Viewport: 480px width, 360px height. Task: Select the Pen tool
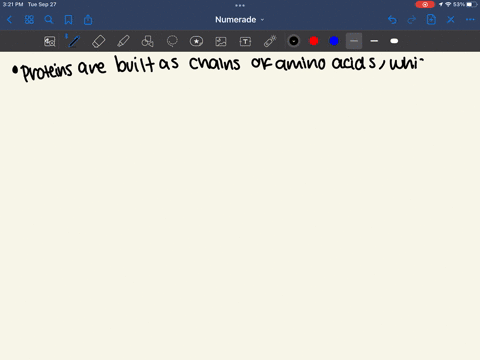[74, 41]
